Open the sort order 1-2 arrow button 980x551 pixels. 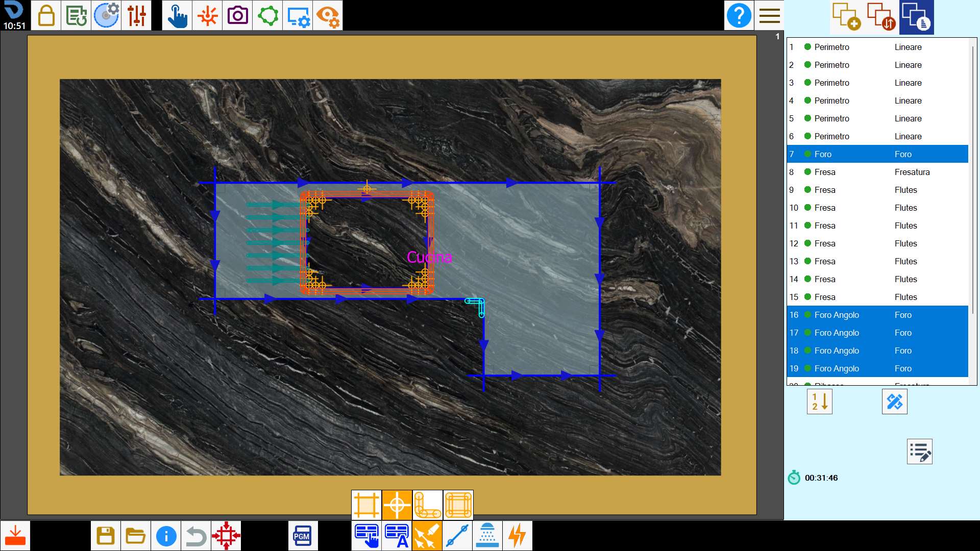[x=820, y=402]
